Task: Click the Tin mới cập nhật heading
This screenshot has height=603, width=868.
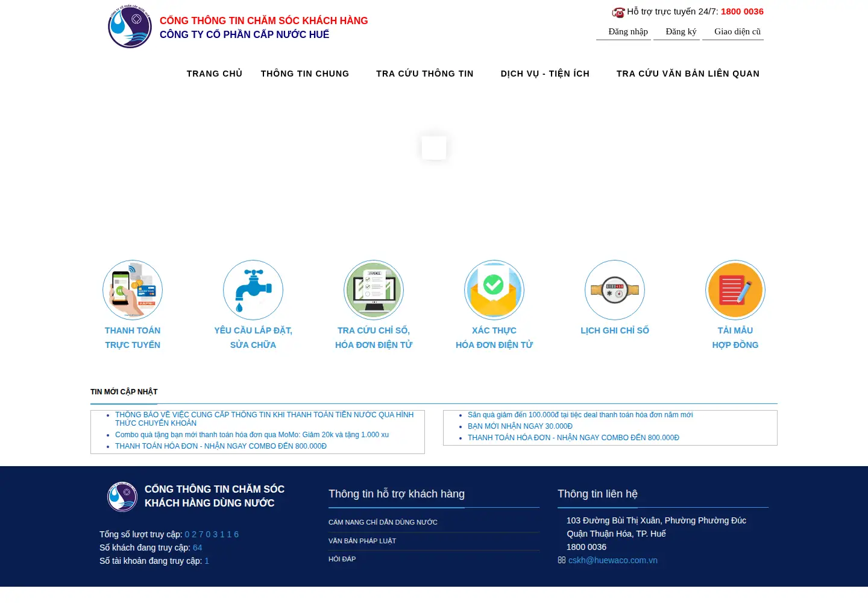Action: pyautogui.click(x=124, y=392)
